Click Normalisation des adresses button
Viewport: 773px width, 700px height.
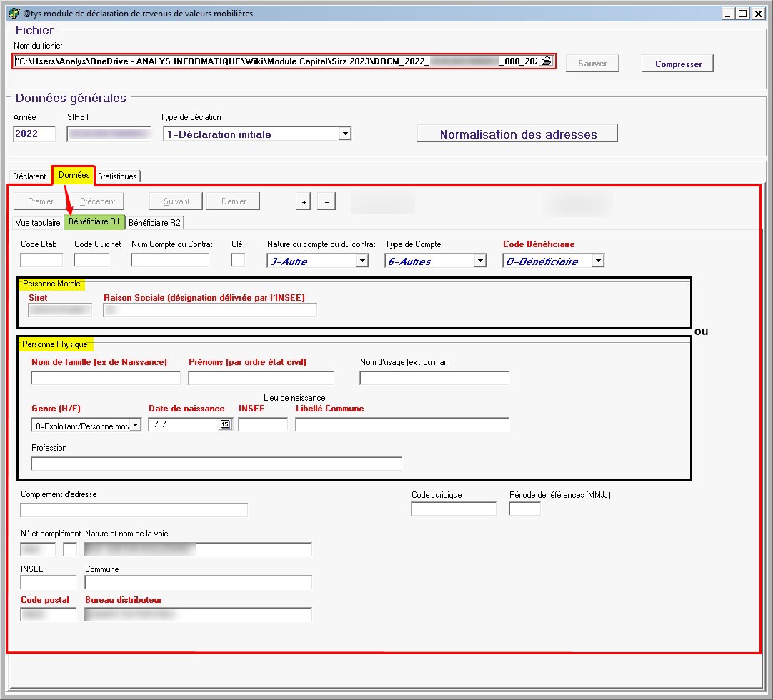point(517,134)
